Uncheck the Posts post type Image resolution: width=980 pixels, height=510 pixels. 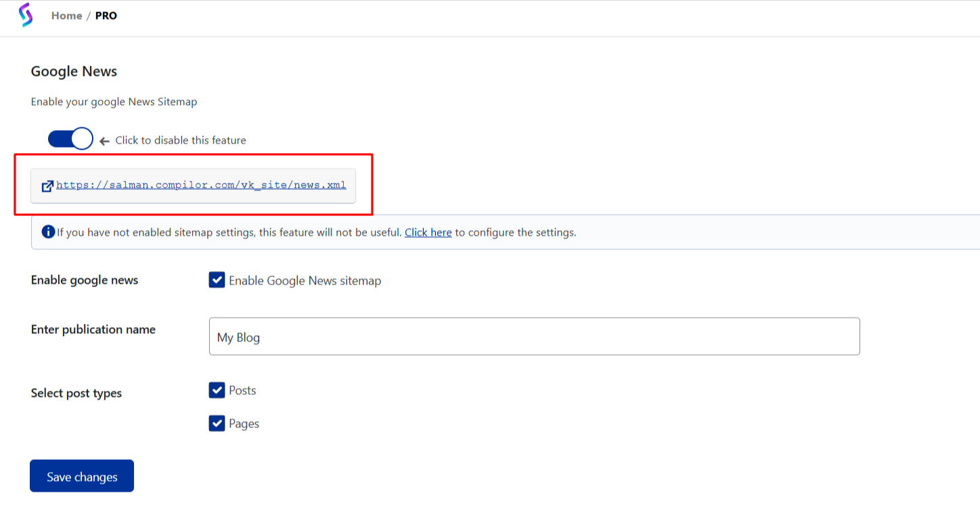tap(217, 390)
